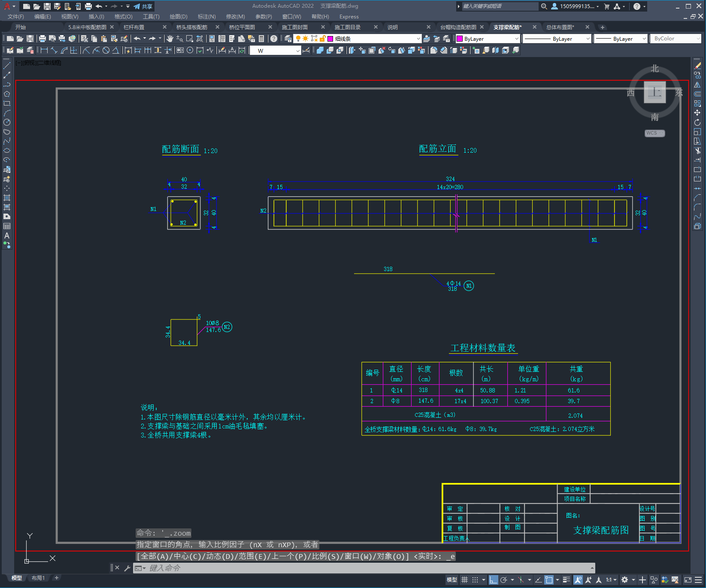Toggle snap mode dots in the status bar
Image resolution: width=706 pixels, height=588 pixels.
475,580
